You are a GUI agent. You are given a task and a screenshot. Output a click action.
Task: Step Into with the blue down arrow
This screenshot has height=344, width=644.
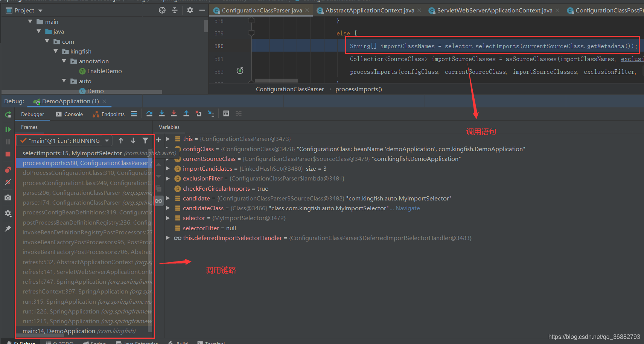162,113
